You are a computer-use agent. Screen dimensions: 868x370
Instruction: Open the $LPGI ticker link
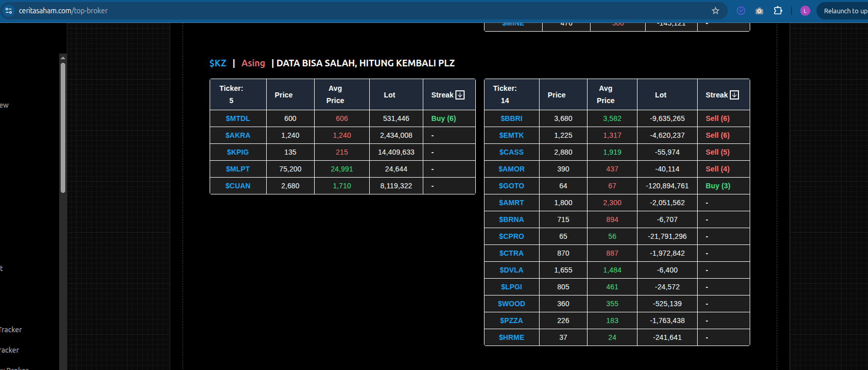click(x=512, y=287)
